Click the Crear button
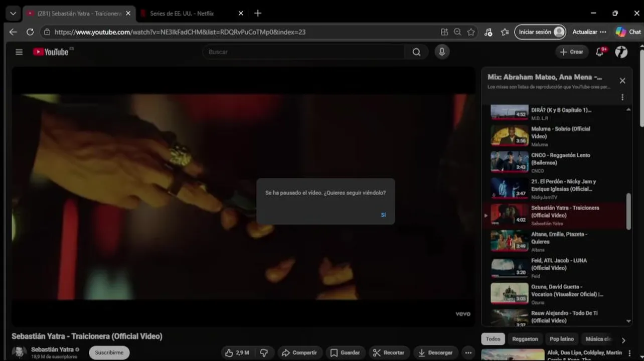Image resolution: width=644 pixels, height=361 pixels. pos(572,52)
